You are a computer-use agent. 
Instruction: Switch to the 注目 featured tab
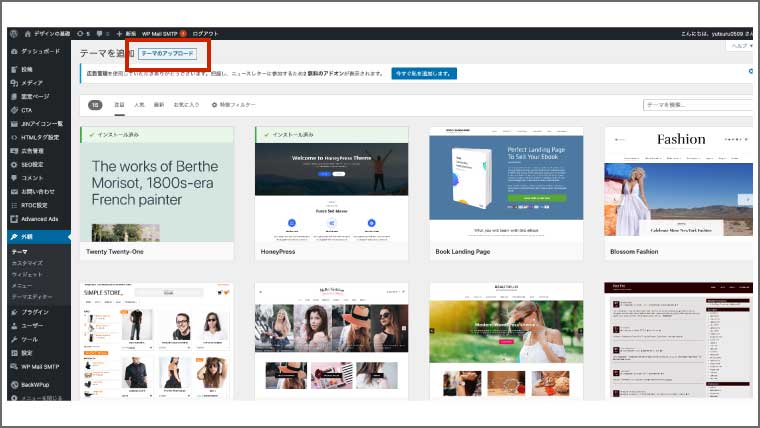tap(119, 105)
